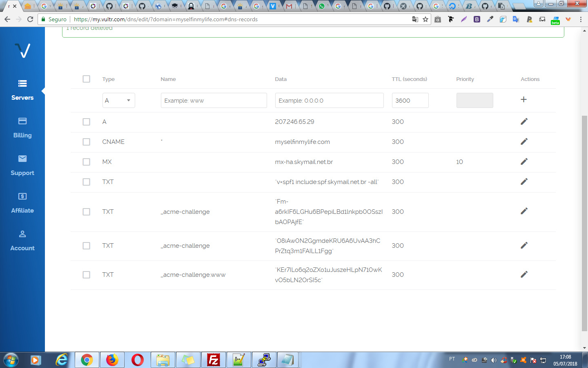Image resolution: width=588 pixels, height=368 pixels.
Task: Check the O8iAwON2 _acme-challenge row checkbox
Action: [x=86, y=246]
